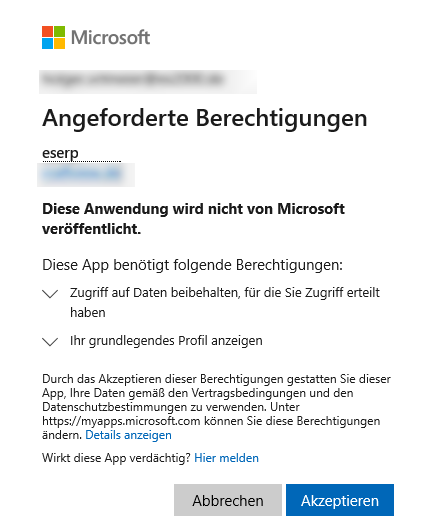Click the 'Angeforderte Berechtigungen' heading
438x529 pixels.
(x=205, y=118)
